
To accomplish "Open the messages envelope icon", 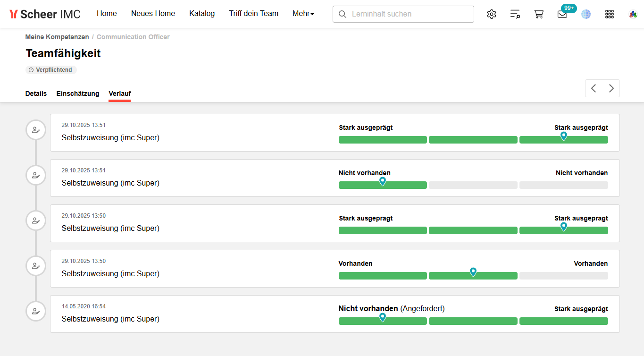I will point(562,14).
